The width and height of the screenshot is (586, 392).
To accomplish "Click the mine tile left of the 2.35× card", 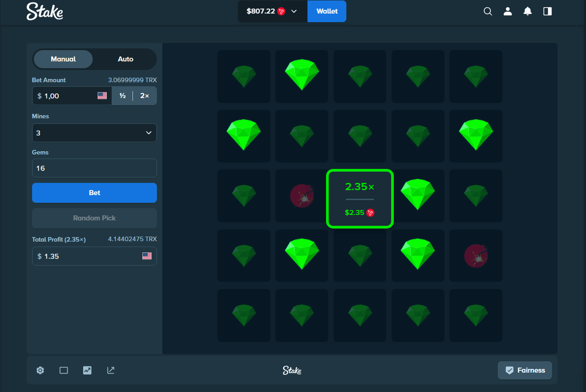I will point(302,196).
